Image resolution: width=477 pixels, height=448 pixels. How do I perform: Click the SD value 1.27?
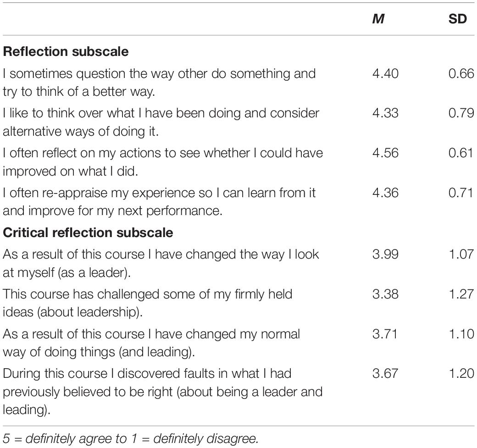[x=461, y=294]
